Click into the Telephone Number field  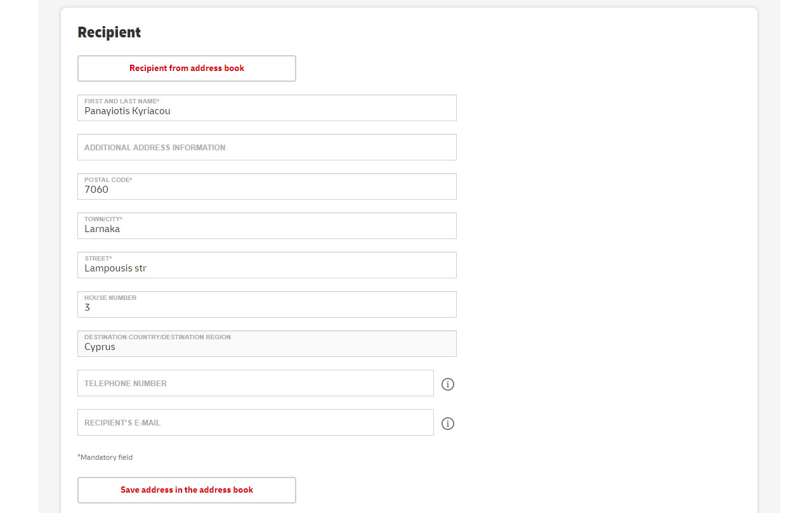256,383
